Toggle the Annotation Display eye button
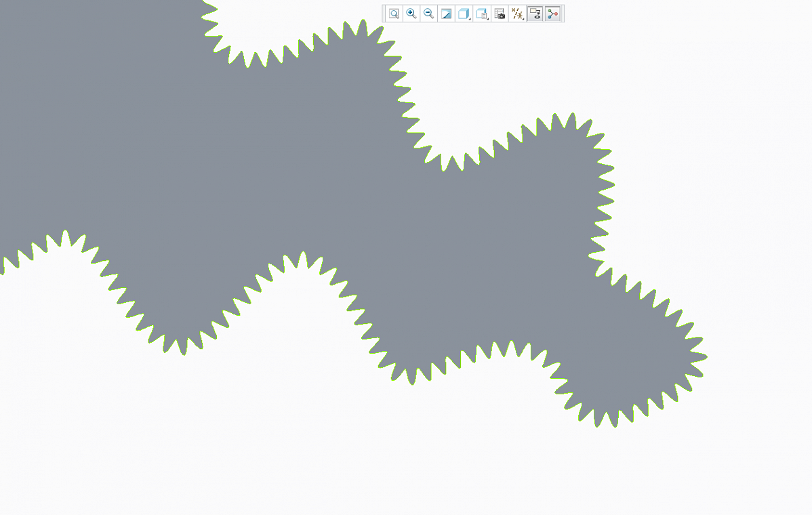812x515 pixels. (535, 14)
